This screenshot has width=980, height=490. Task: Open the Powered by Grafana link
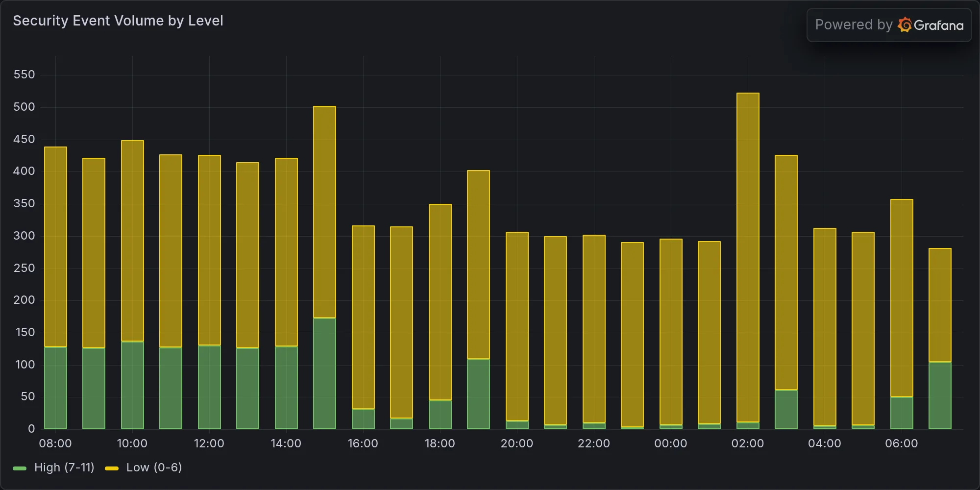(x=889, y=25)
